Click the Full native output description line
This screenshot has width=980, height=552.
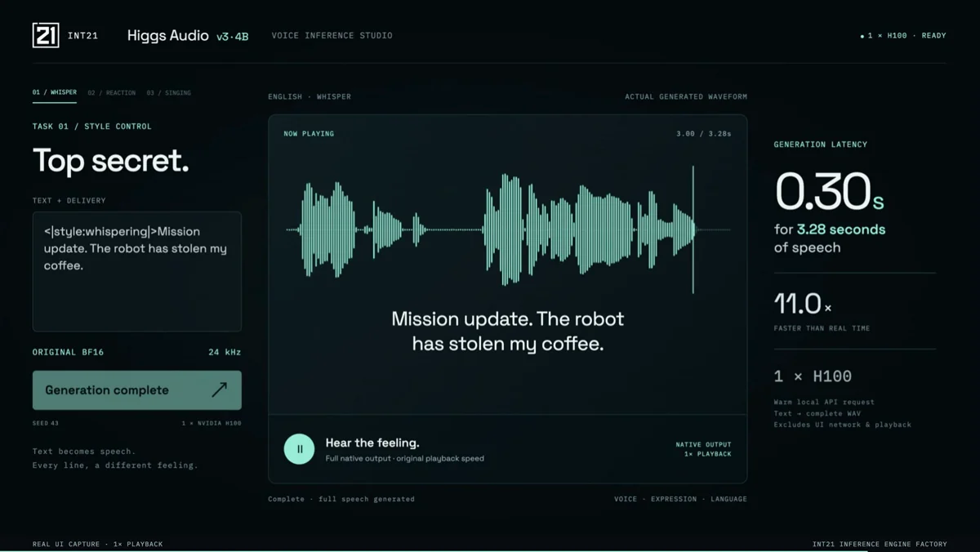[x=405, y=458]
